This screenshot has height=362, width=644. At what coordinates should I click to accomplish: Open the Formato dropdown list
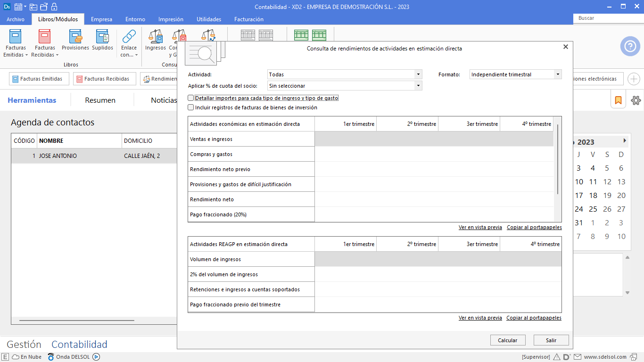pos(558,74)
